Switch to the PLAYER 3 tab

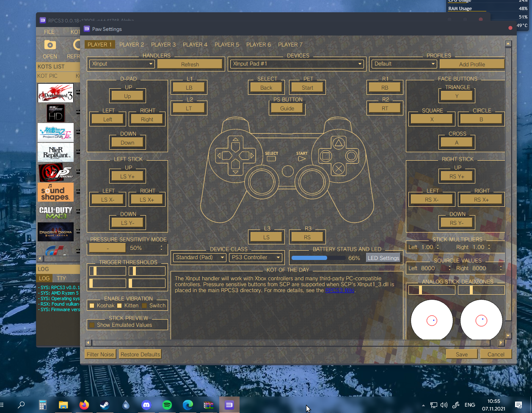[163, 44]
